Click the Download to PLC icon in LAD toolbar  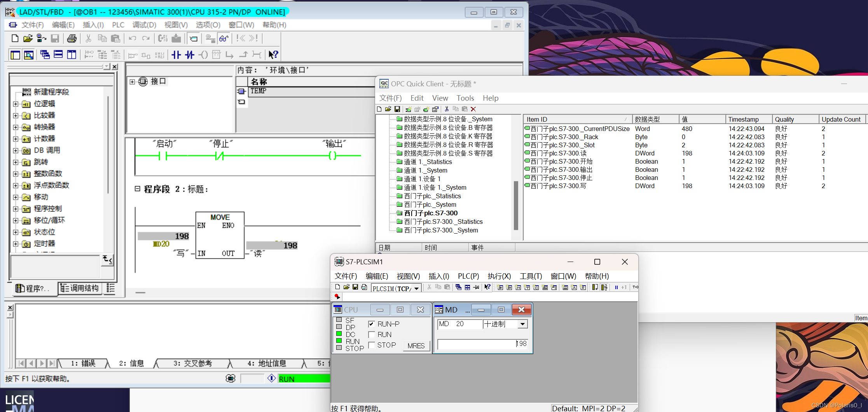coord(176,38)
